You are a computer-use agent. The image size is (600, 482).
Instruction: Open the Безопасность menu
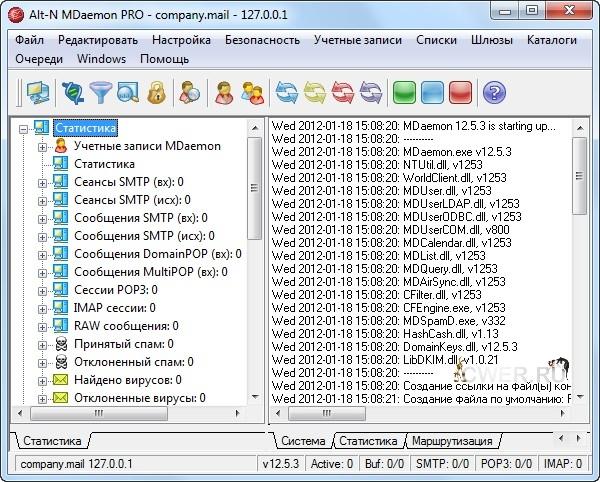click(x=261, y=40)
